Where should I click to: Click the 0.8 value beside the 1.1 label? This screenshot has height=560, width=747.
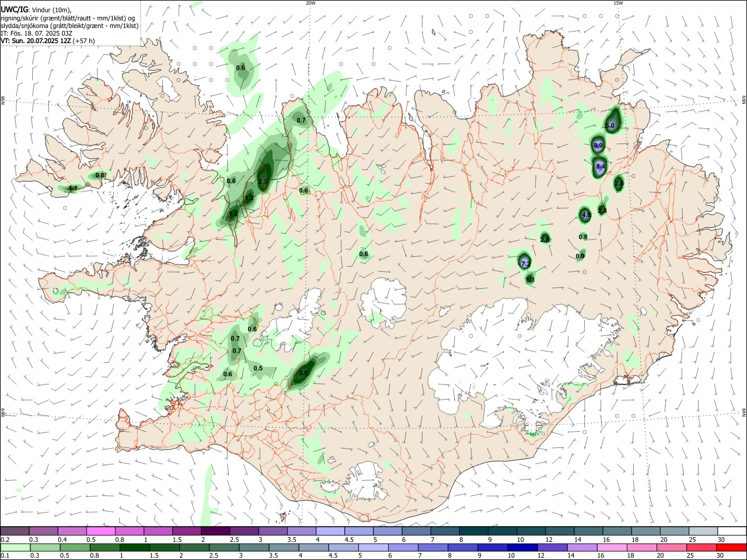(100, 175)
